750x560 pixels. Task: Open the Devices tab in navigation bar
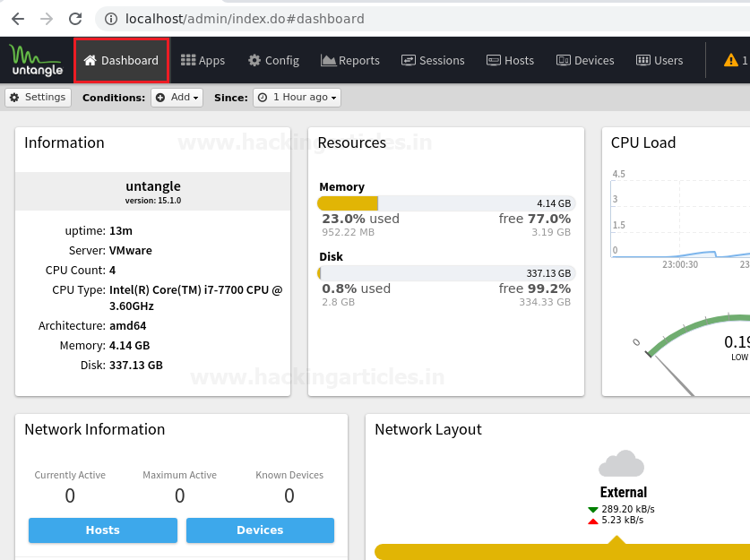[x=585, y=60]
